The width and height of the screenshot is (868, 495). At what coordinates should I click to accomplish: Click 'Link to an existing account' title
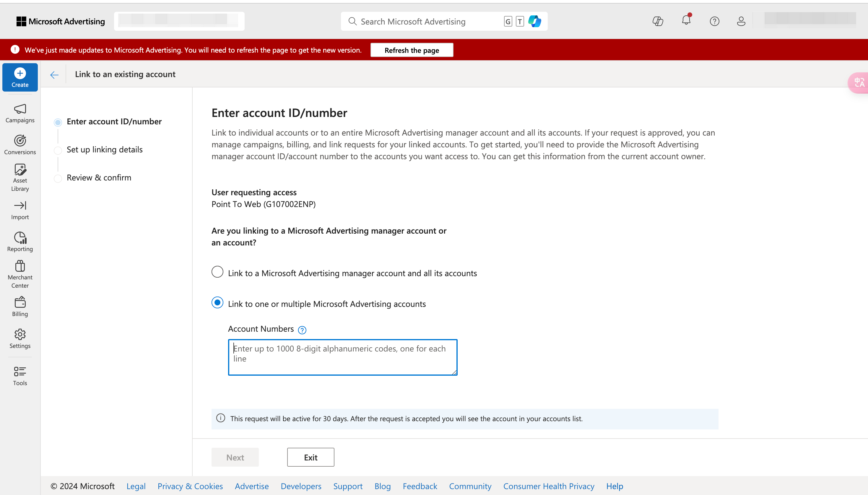coord(125,74)
